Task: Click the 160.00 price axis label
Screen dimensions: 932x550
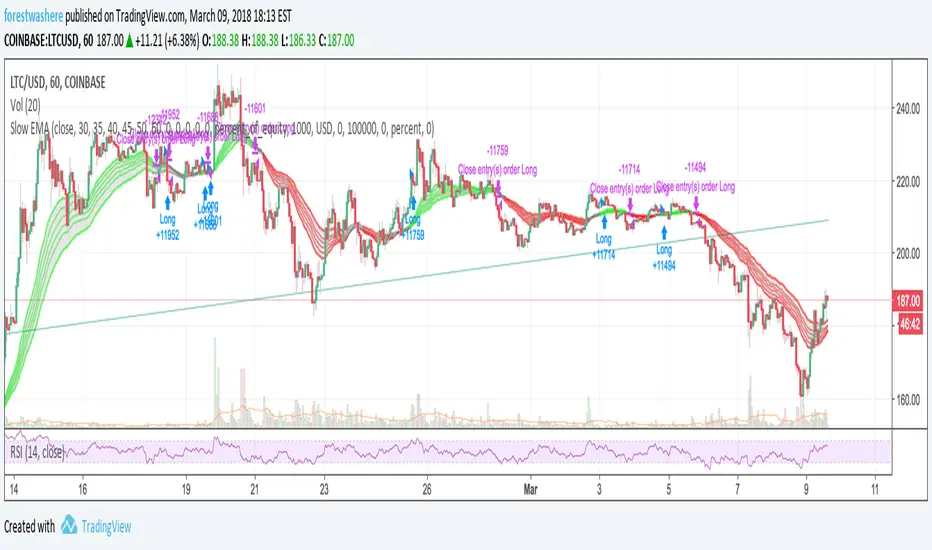Action: [x=908, y=400]
